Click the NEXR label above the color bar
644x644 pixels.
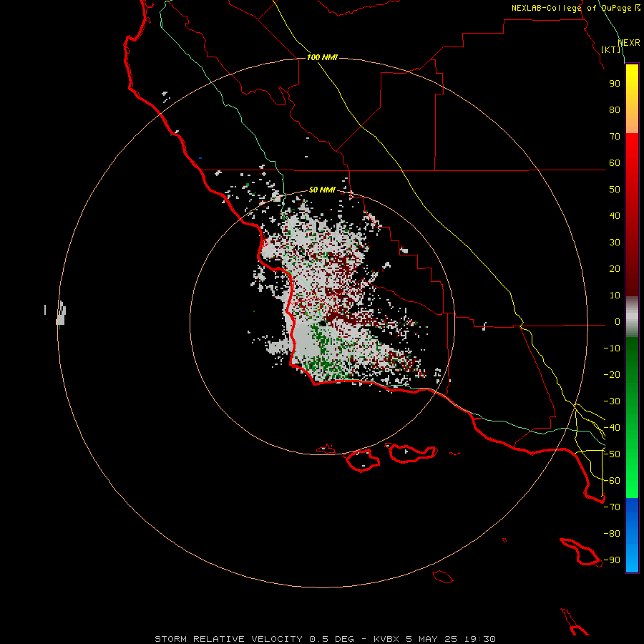point(629,43)
